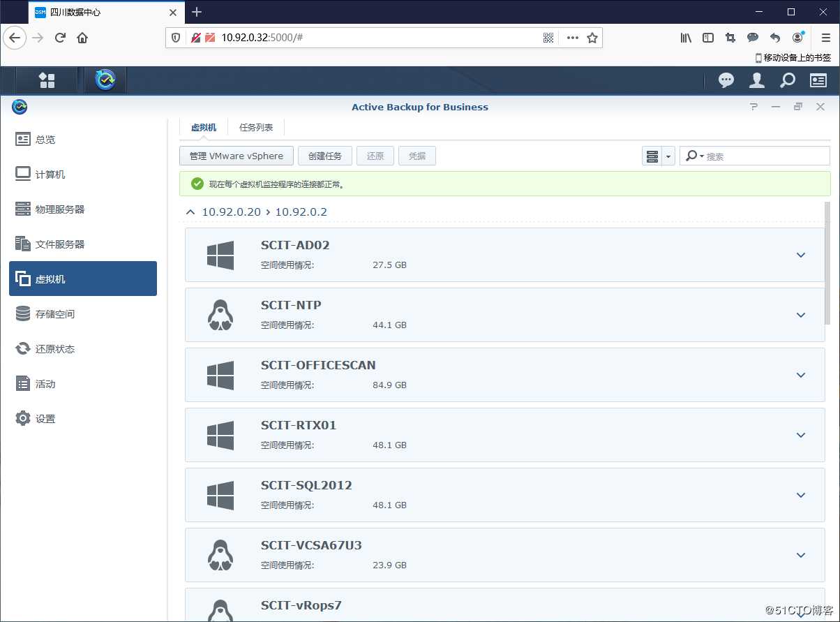The image size is (840, 622).
Task: Open 存储空间 in the sidebar
Action: (x=83, y=314)
